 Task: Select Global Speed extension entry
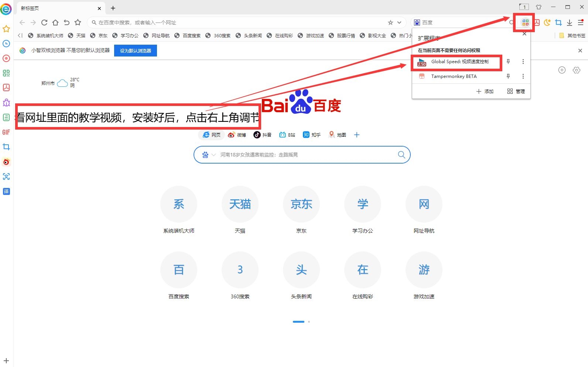point(457,62)
